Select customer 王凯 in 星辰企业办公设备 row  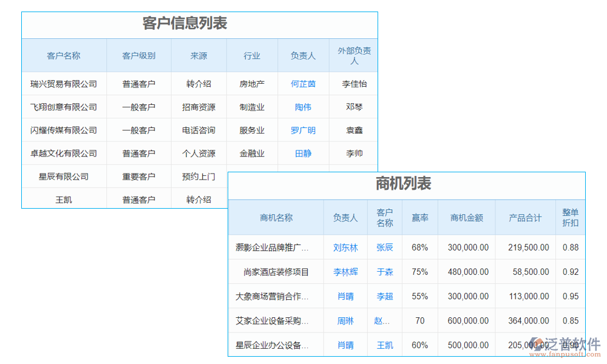[384, 345]
